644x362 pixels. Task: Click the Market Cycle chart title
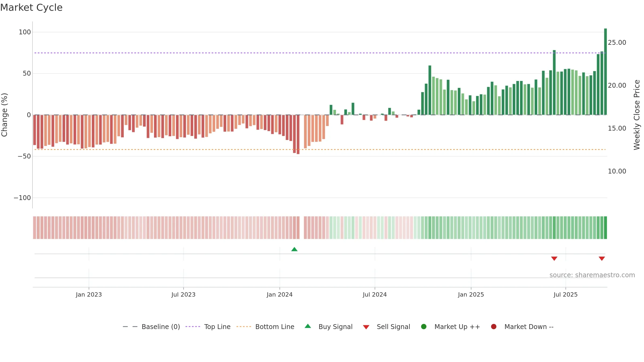pos(31,8)
